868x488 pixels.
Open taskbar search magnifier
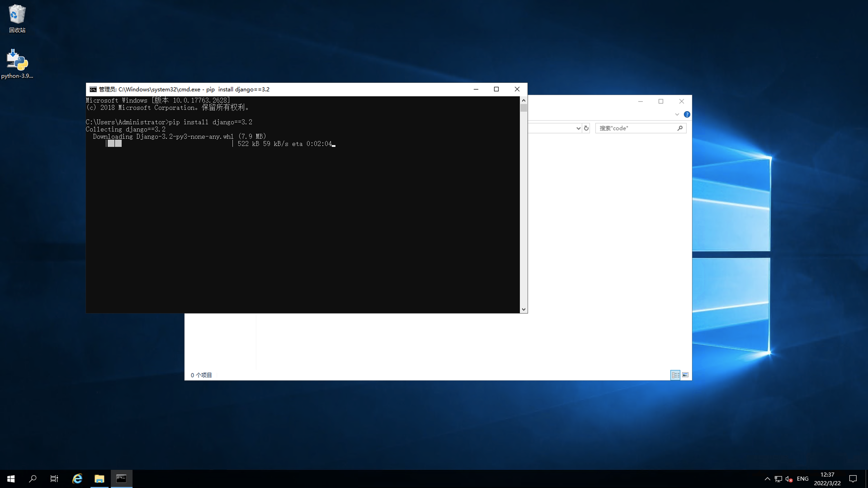coord(33,479)
